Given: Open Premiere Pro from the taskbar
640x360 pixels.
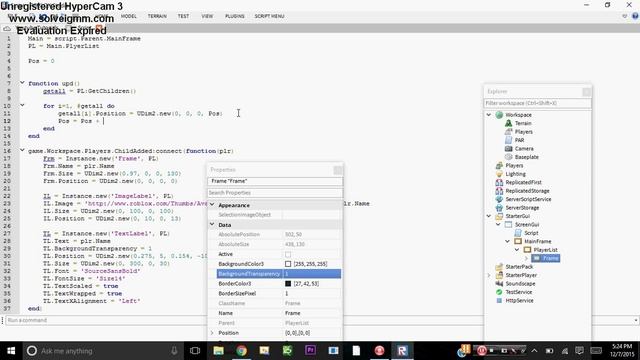Looking at the screenshot, I should (x=310, y=351).
